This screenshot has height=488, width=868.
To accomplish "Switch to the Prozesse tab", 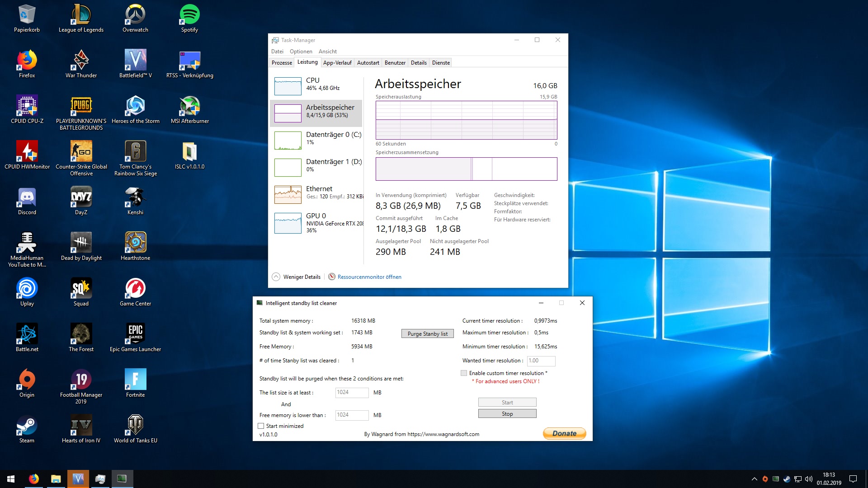I will coord(282,63).
